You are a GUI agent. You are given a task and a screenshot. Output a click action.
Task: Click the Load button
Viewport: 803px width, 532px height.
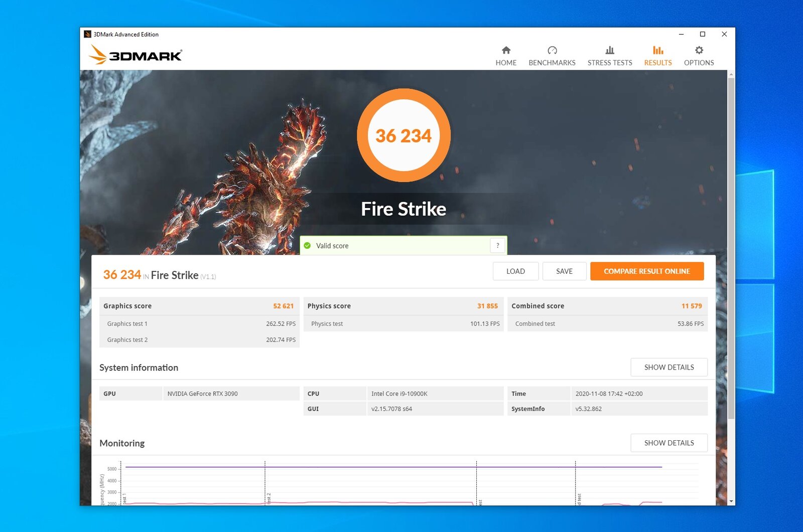pos(515,271)
